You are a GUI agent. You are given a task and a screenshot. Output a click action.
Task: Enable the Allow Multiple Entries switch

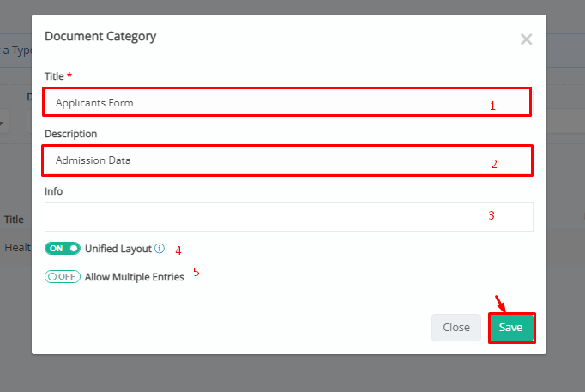(63, 277)
